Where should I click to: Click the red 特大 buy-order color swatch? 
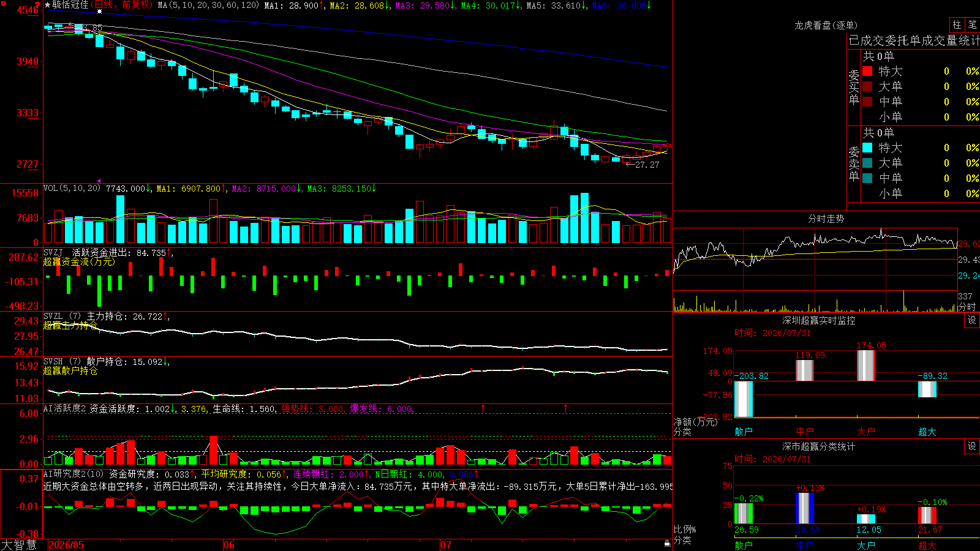[867, 71]
